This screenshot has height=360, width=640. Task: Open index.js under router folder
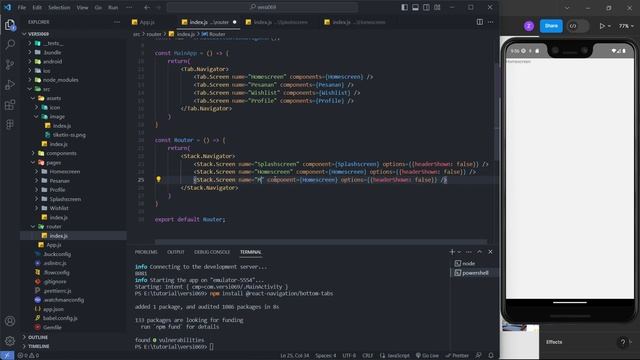73,236
